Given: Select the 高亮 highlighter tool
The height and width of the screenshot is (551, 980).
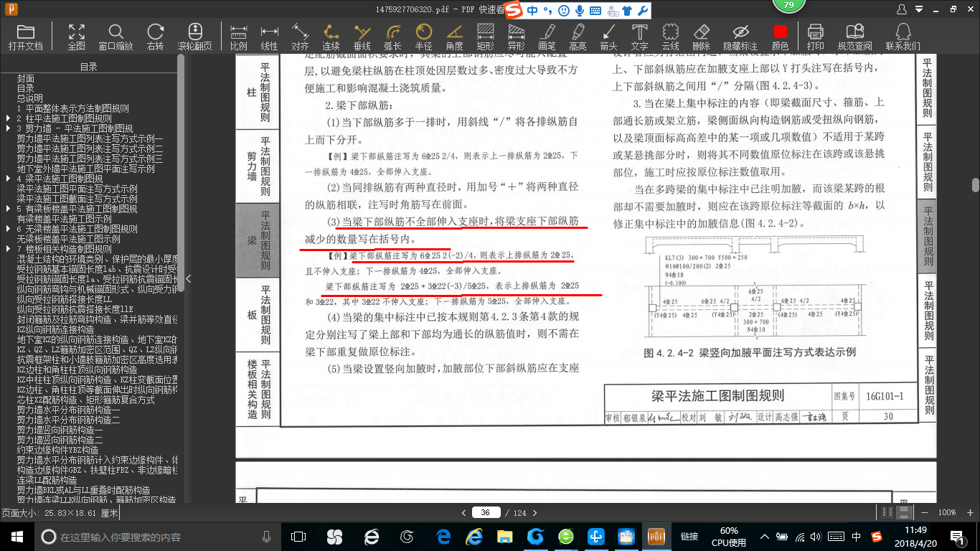Looking at the screenshot, I should click(x=578, y=37).
